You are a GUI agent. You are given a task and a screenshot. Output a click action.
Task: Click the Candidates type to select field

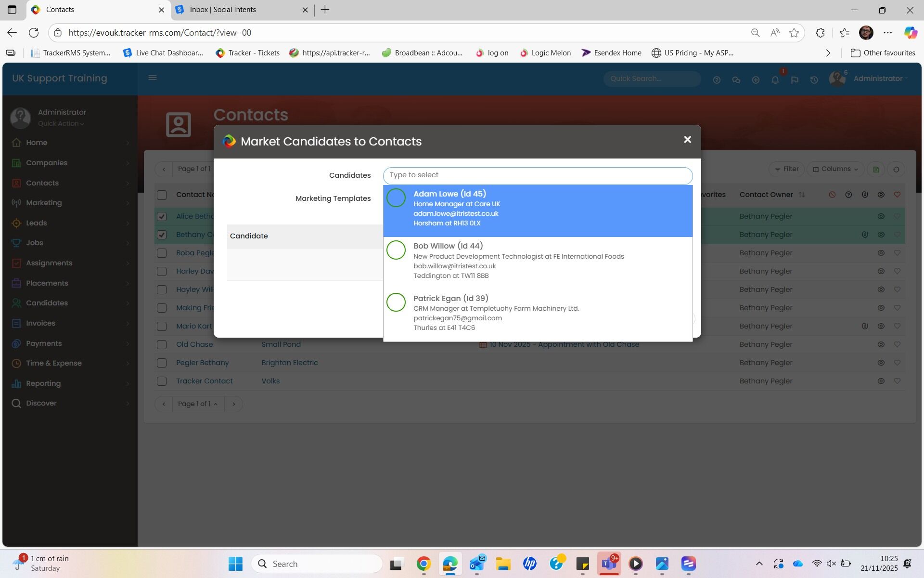click(538, 175)
